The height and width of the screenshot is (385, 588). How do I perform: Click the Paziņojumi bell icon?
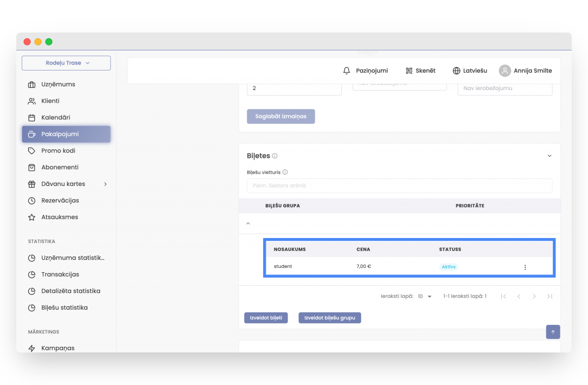click(347, 70)
